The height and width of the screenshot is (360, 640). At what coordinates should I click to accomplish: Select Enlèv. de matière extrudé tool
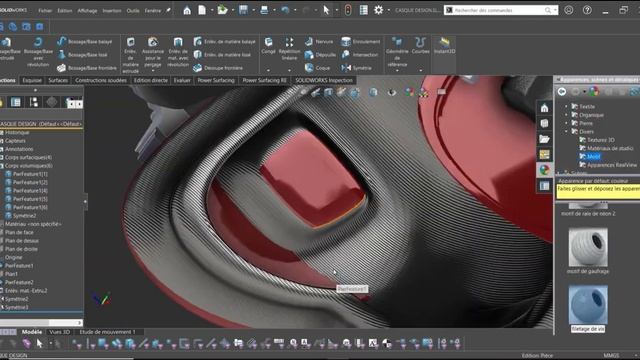tap(131, 55)
